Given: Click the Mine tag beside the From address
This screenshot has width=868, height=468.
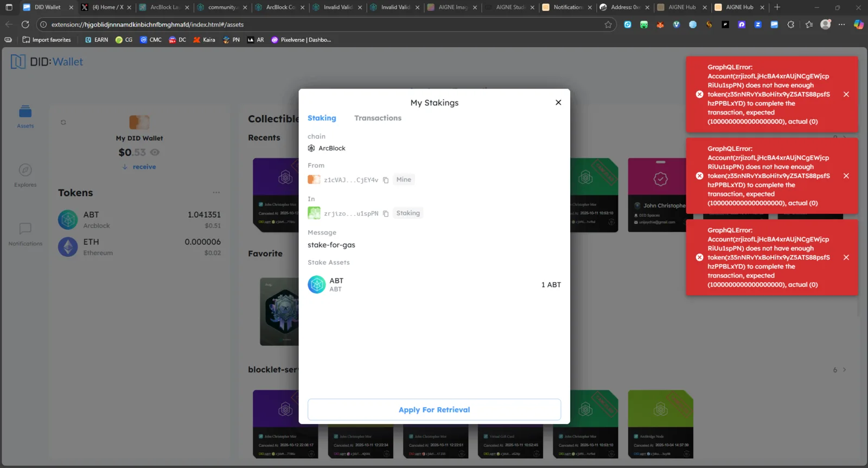Looking at the screenshot, I should (x=404, y=180).
